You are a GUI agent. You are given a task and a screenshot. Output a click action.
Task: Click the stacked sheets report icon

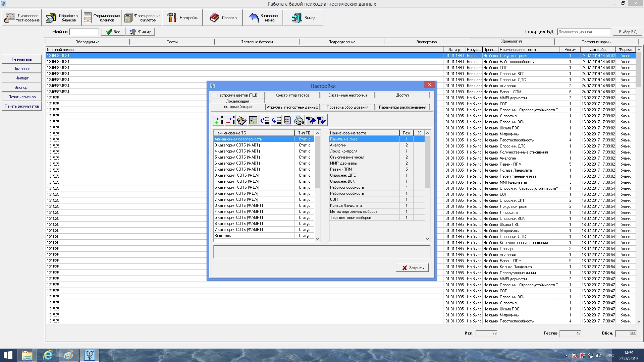(x=288, y=120)
